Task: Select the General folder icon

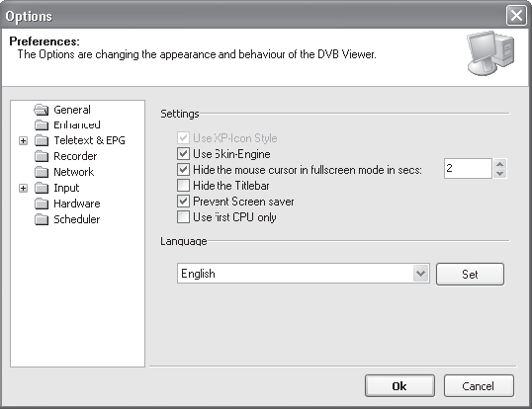Action: pos(42,110)
